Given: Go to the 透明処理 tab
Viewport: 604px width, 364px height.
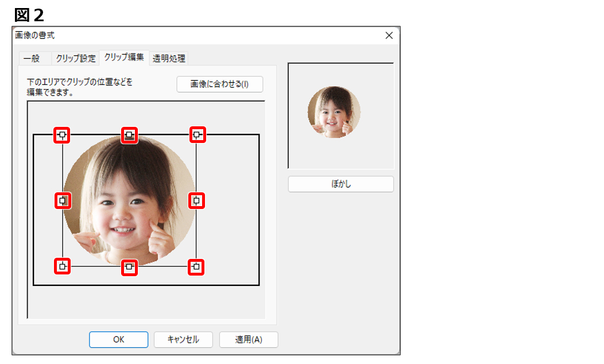Looking at the screenshot, I should click(x=169, y=59).
